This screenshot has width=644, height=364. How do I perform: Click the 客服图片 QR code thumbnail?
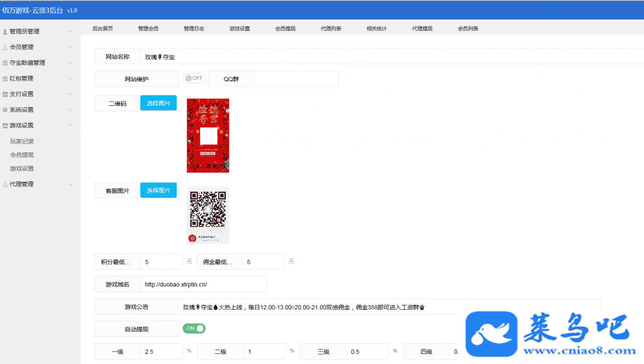point(208,214)
